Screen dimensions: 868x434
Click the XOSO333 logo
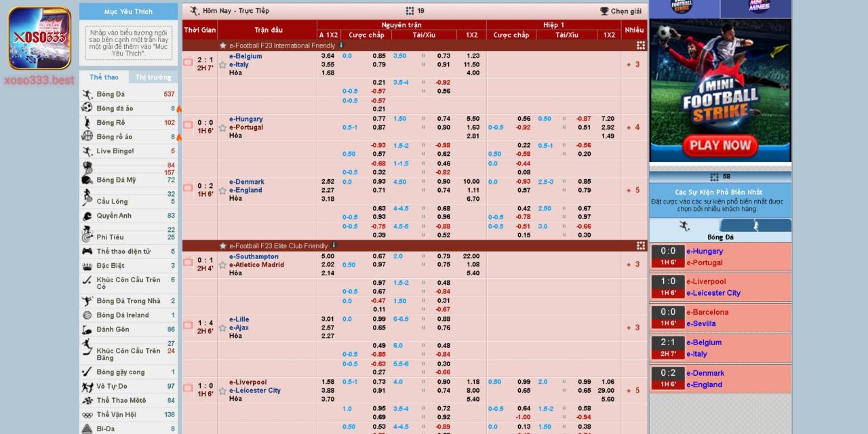pyautogui.click(x=39, y=38)
